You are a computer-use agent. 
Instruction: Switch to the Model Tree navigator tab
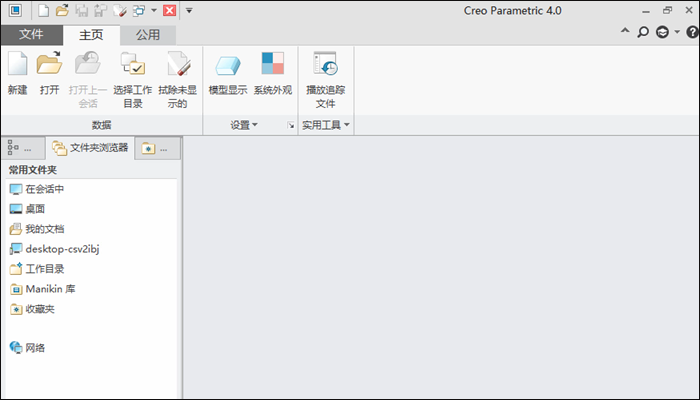[x=23, y=148]
